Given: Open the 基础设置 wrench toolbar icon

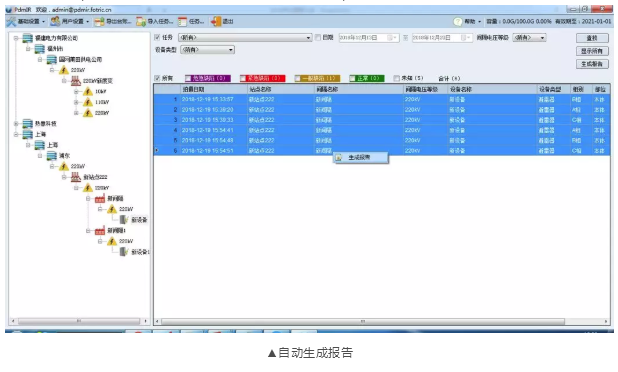Looking at the screenshot, I should [11, 22].
